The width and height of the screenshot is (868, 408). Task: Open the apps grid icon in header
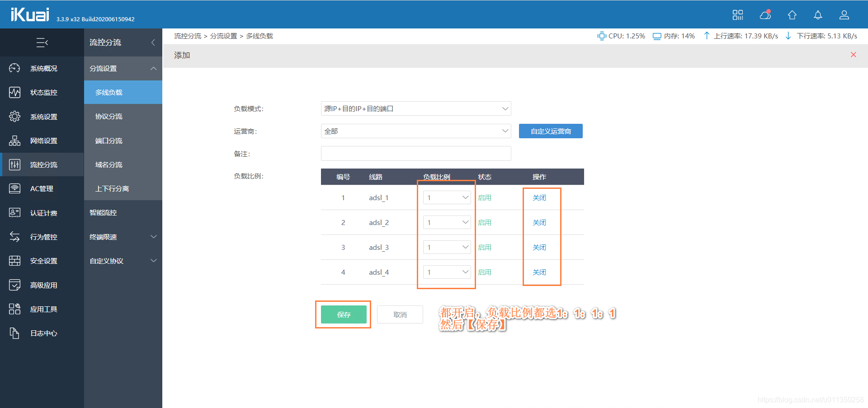(x=738, y=15)
